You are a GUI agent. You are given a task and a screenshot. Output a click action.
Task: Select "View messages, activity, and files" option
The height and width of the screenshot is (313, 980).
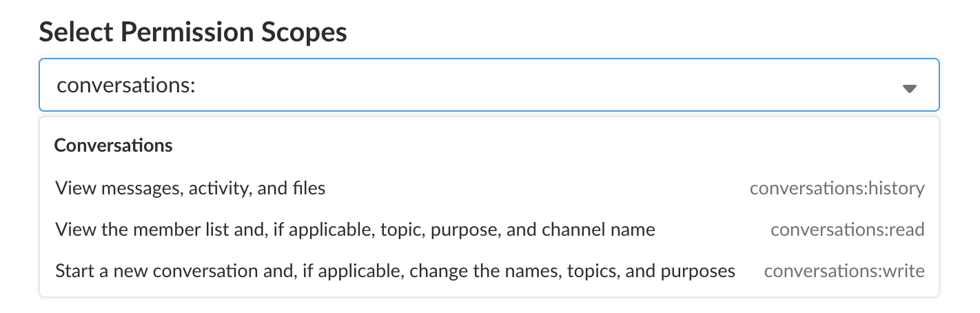tap(190, 188)
